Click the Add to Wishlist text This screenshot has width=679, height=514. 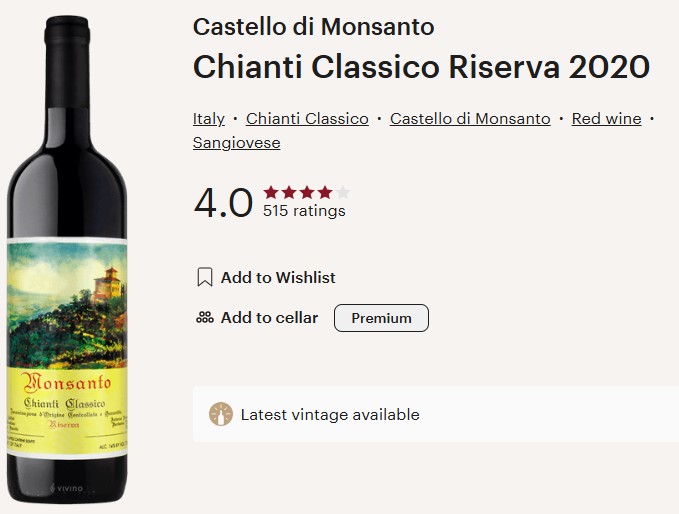pyautogui.click(x=278, y=278)
